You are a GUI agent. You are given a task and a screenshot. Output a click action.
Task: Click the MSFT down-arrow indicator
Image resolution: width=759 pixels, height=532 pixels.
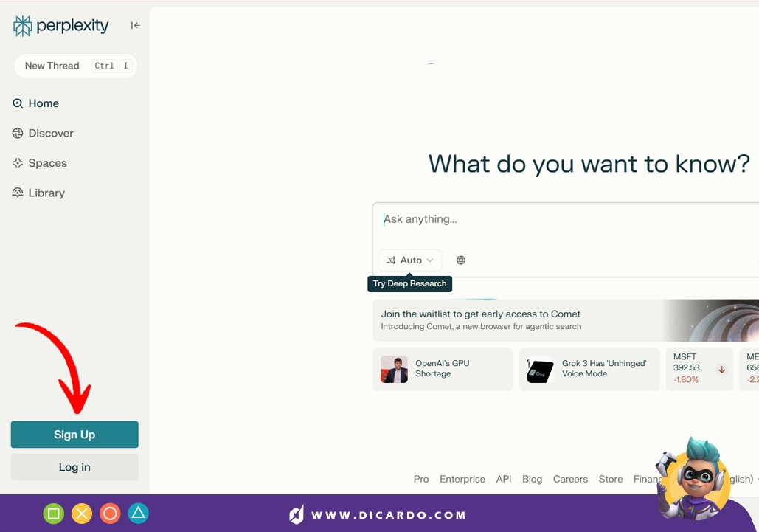pyautogui.click(x=721, y=370)
